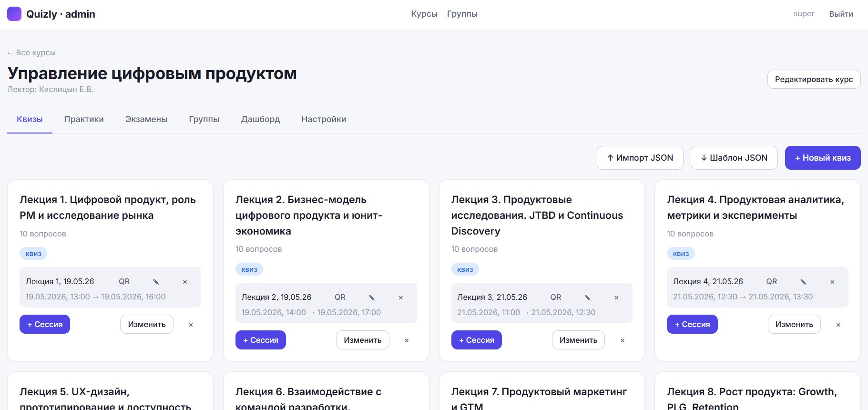Show QR for session 'Лекция 3, 21.05.26'
868x410 pixels.
[x=556, y=297]
